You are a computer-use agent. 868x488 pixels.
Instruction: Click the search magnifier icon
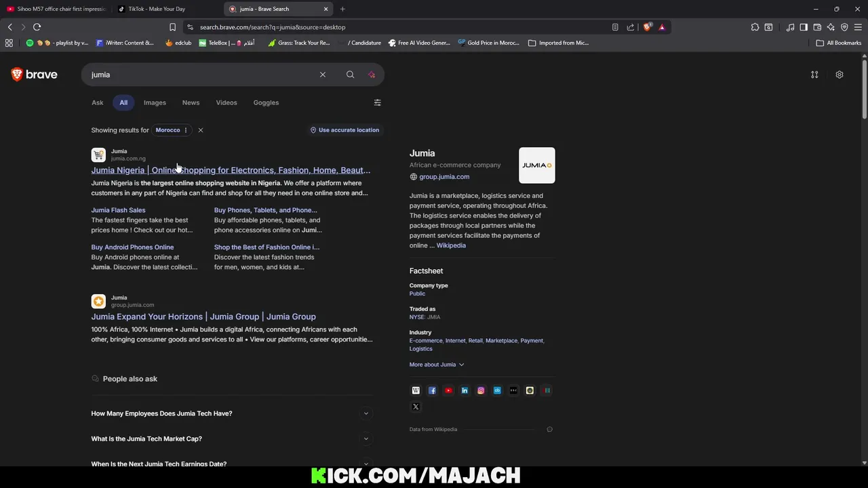pos(350,75)
